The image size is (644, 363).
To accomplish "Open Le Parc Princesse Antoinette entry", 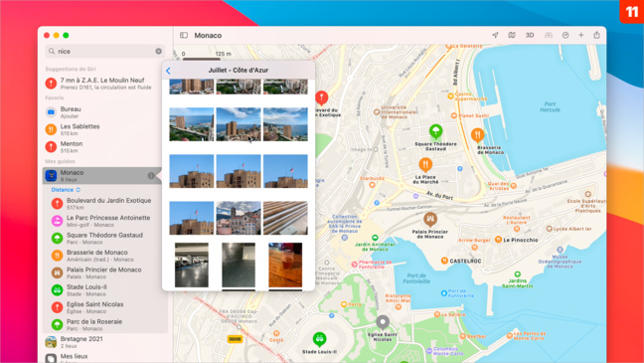I will pos(105,221).
